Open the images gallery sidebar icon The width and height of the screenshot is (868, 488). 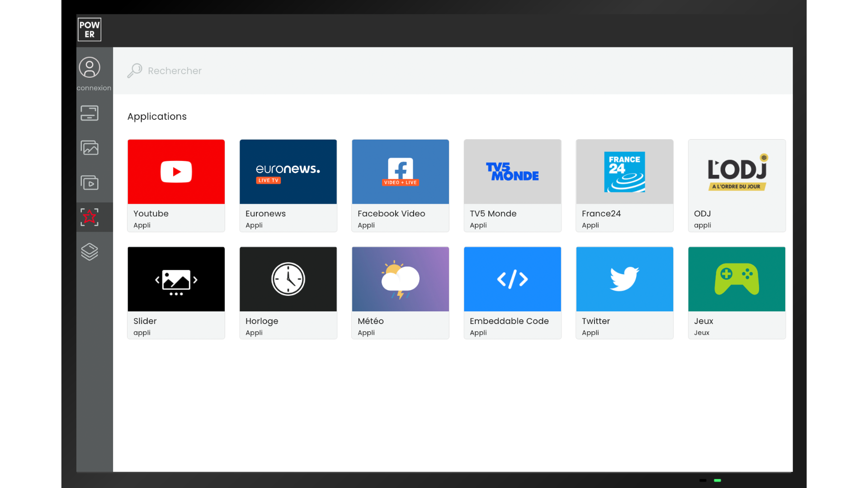coord(90,148)
